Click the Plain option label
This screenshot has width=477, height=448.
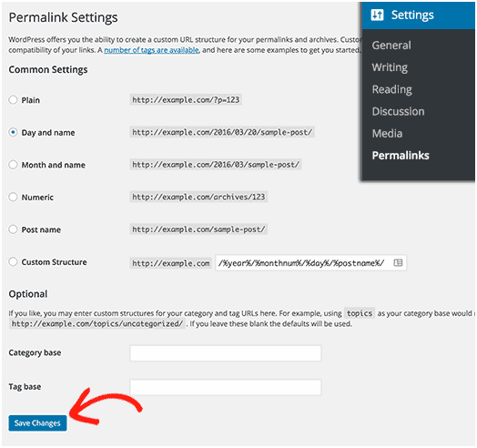click(x=30, y=100)
